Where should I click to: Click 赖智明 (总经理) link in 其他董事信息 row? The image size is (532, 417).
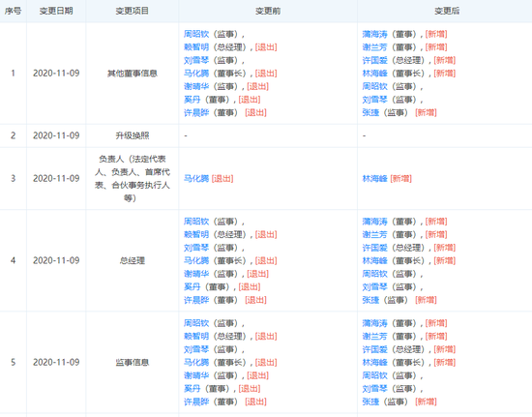196,47
